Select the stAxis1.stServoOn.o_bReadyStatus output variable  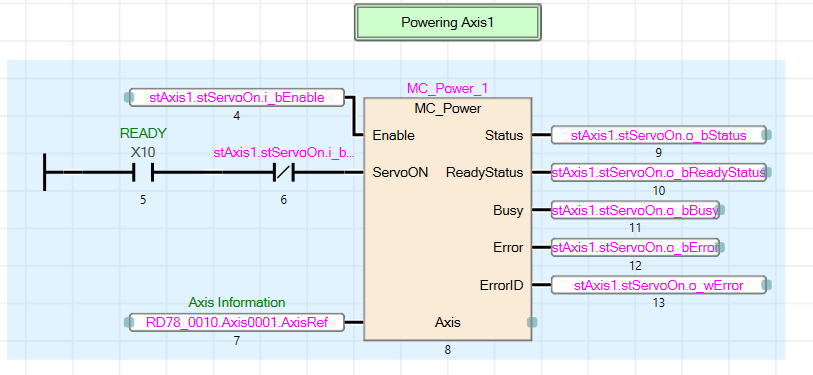[x=658, y=173]
